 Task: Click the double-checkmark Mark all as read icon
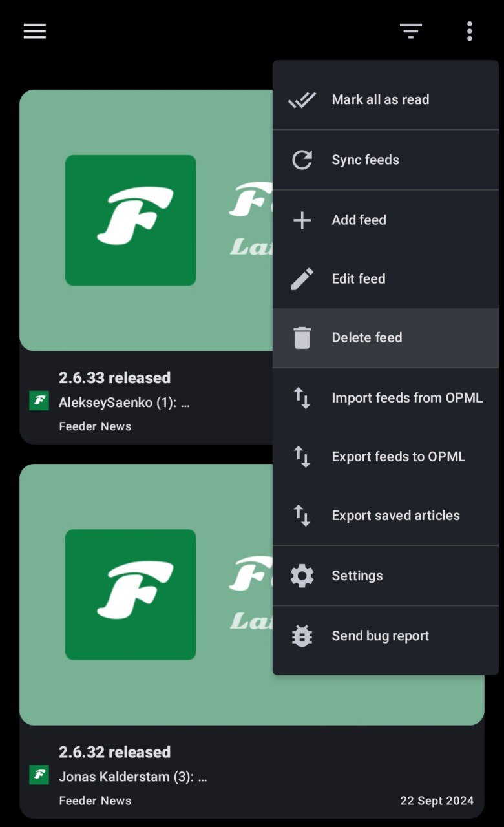(302, 99)
